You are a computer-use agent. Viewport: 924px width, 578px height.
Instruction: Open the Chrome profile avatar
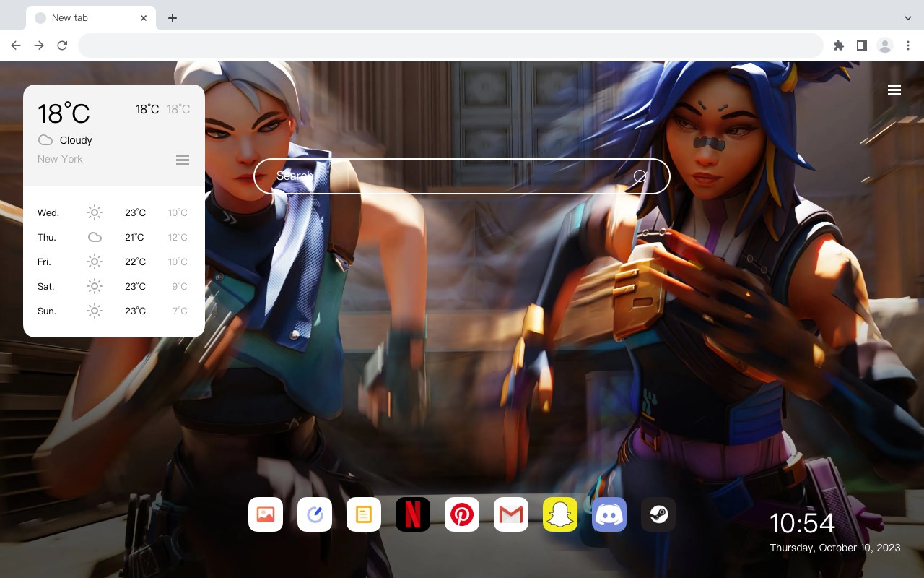coord(885,46)
